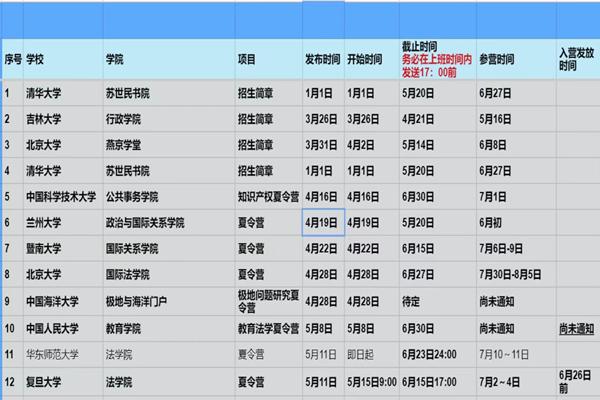Select the 发布时间 header cell
The image size is (600, 400).
click(x=321, y=59)
